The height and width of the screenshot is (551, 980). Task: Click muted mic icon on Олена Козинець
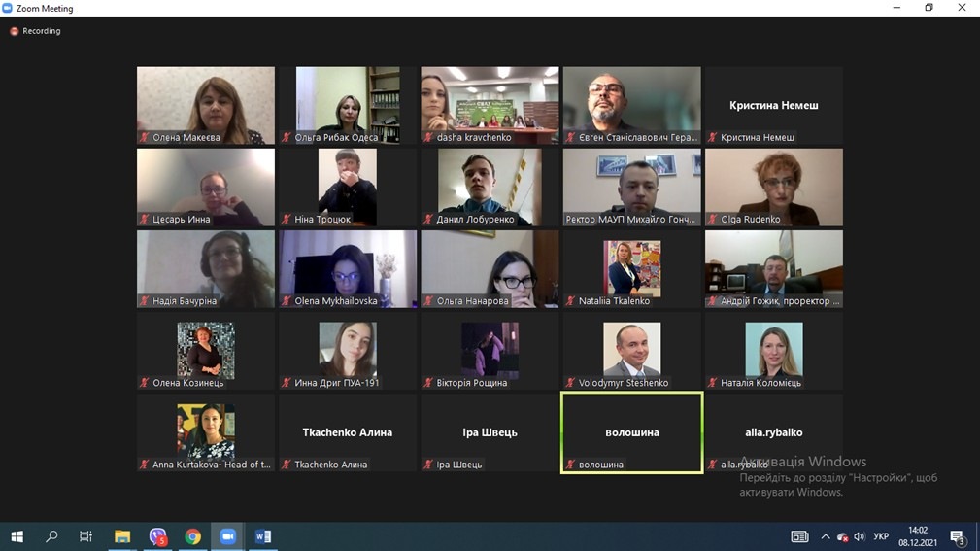click(x=145, y=383)
